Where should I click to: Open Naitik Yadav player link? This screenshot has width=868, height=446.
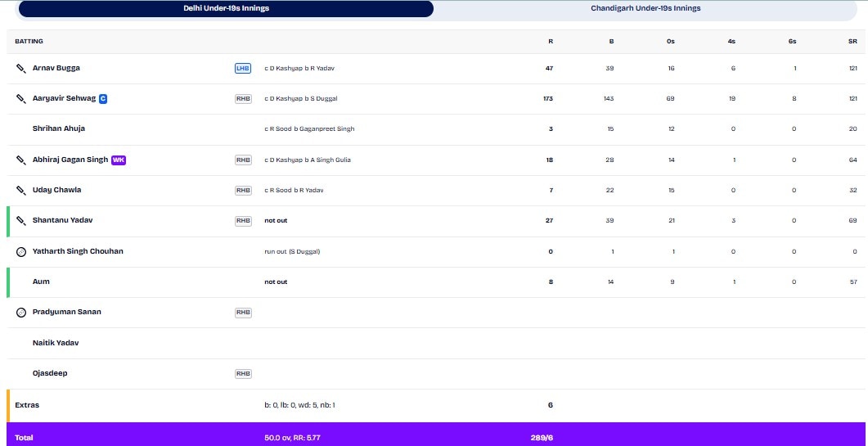[x=56, y=343]
